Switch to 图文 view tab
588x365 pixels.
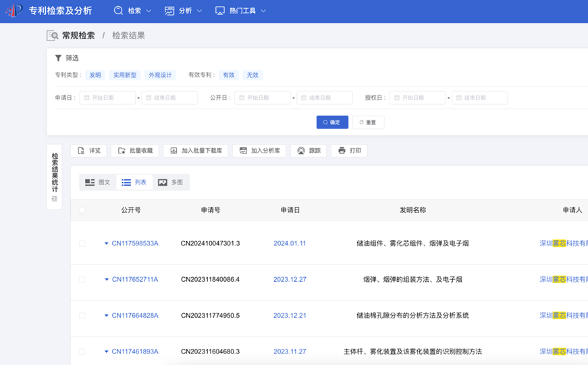(97, 182)
